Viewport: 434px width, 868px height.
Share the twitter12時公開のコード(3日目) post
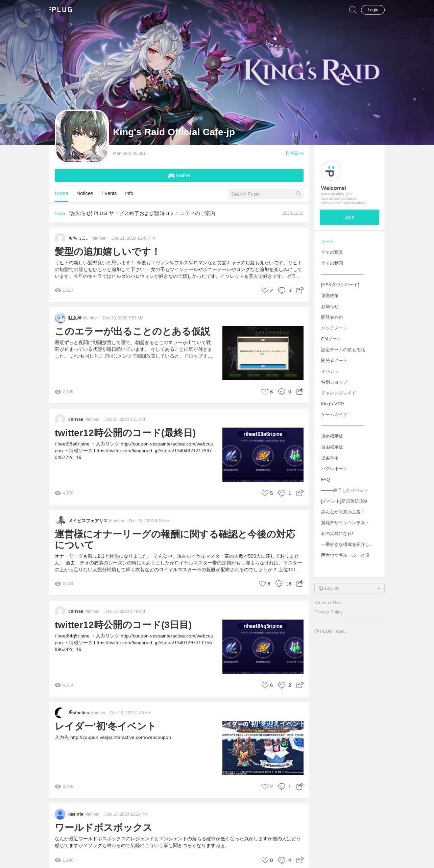tap(300, 685)
